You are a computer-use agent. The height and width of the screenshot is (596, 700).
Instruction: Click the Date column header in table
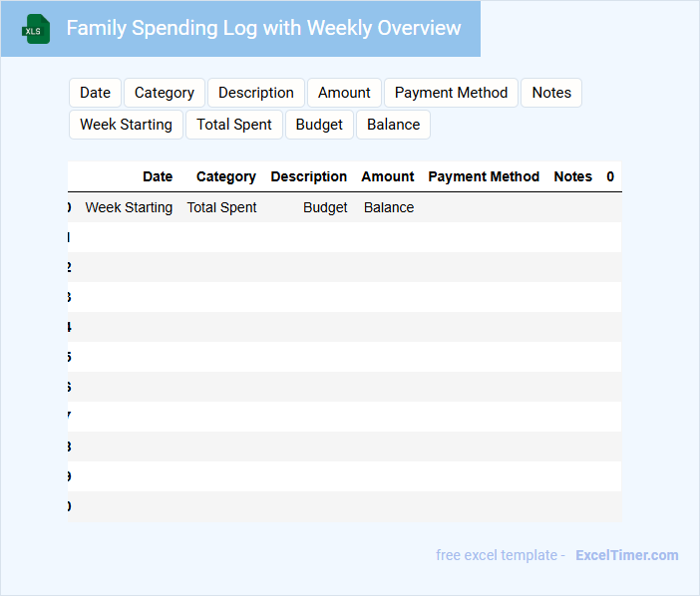158,176
